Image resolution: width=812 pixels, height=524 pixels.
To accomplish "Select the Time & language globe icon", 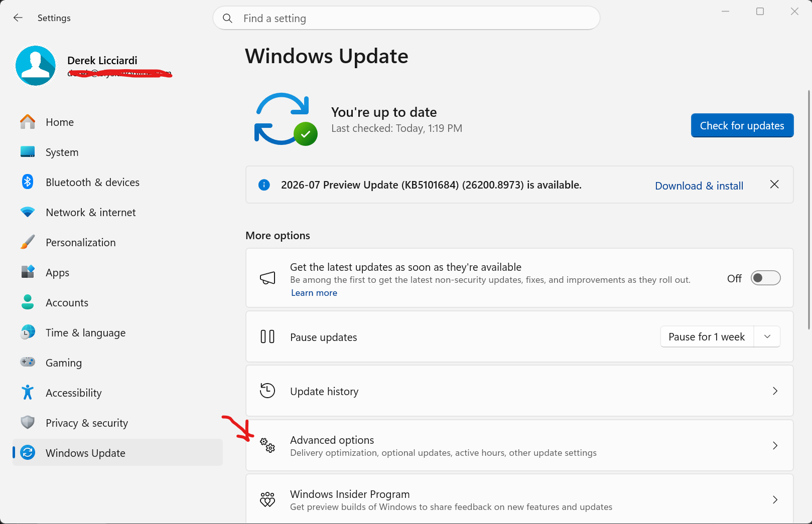I will (x=28, y=332).
